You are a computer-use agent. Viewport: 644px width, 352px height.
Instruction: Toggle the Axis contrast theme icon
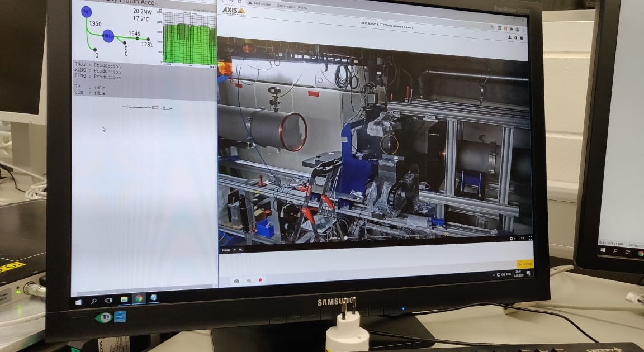point(515,37)
